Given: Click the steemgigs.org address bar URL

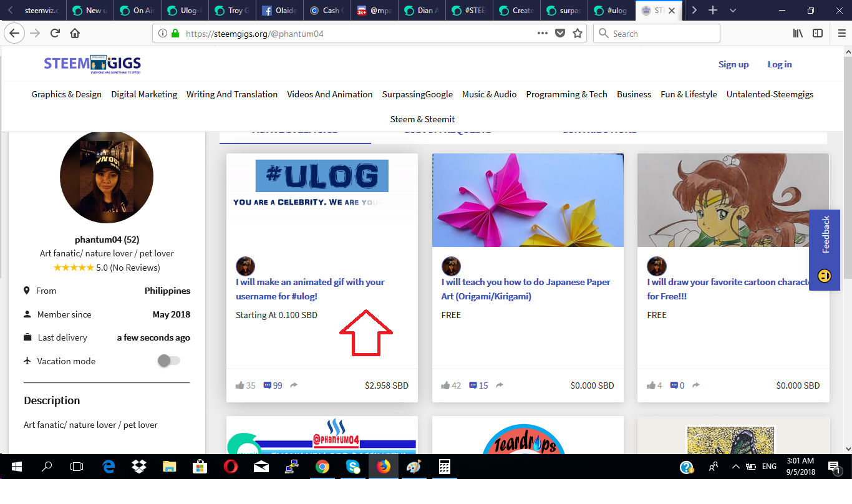Looking at the screenshot, I should point(254,34).
